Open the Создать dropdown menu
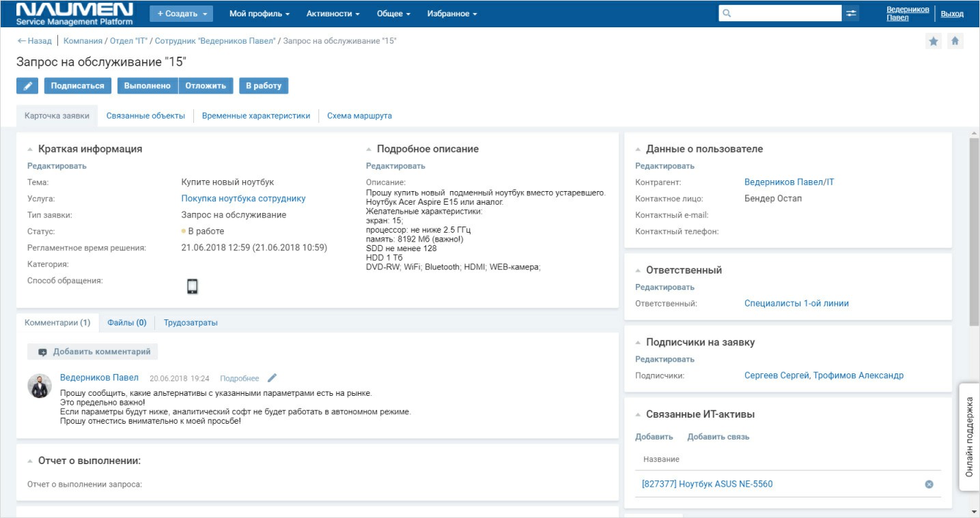This screenshot has height=518, width=980. pyautogui.click(x=181, y=14)
